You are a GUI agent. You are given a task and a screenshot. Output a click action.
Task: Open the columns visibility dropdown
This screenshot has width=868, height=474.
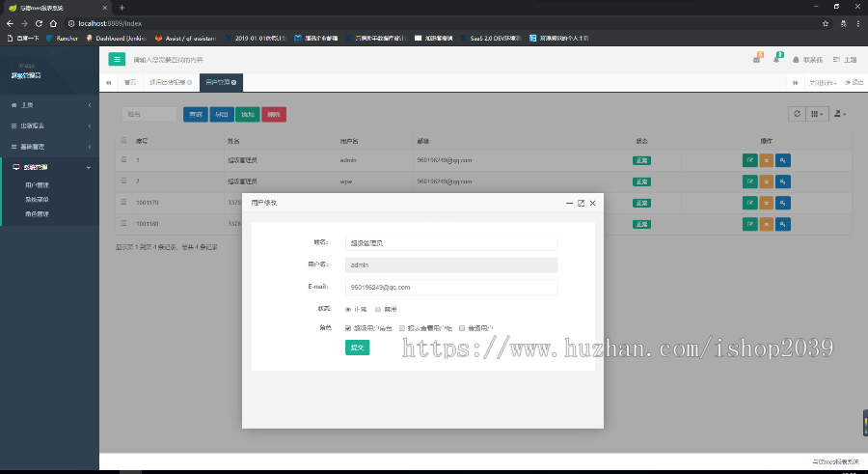(x=817, y=114)
